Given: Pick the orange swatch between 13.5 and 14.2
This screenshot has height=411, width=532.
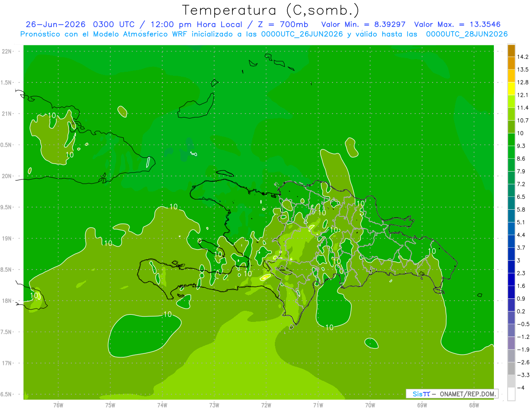Looking at the screenshot, I should [511, 63].
